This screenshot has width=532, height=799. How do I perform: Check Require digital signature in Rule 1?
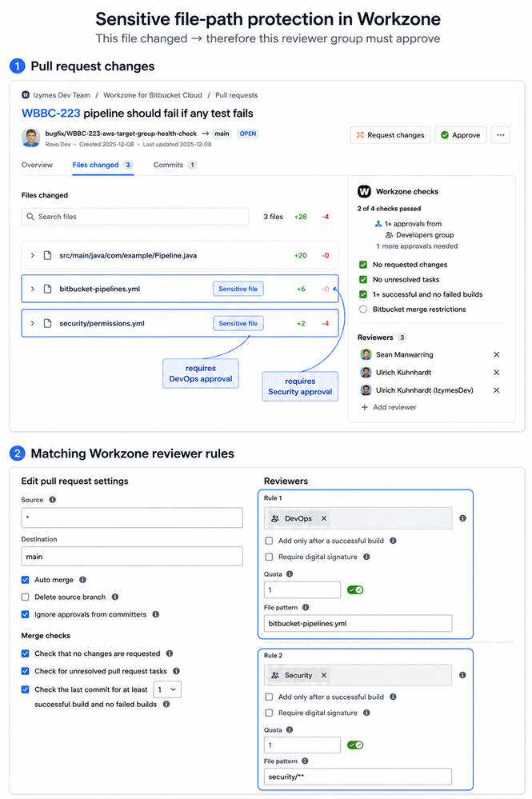pyautogui.click(x=269, y=557)
